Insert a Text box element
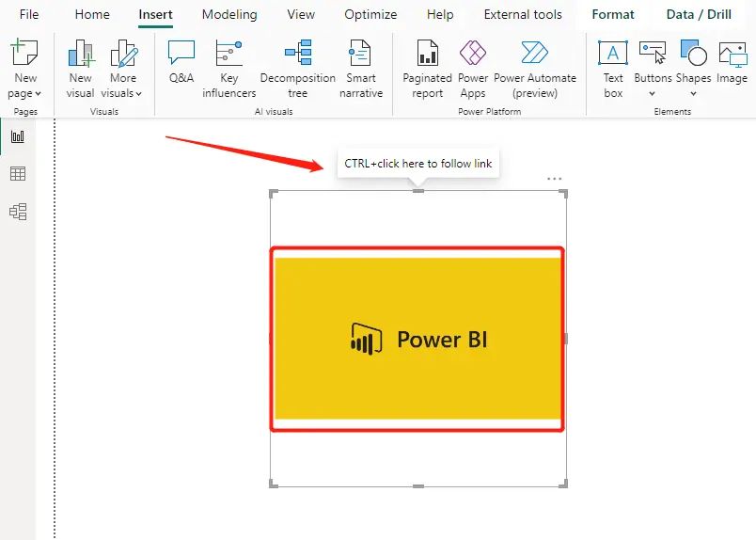 [613, 69]
